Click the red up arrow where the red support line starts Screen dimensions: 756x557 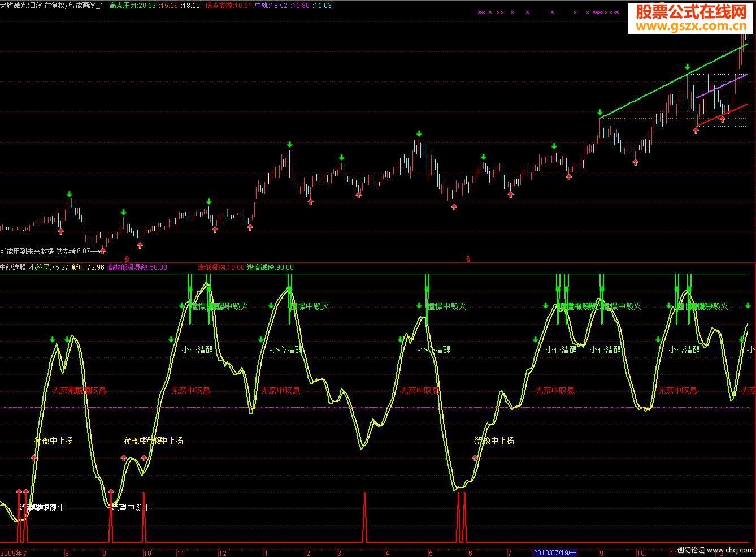click(x=696, y=131)
